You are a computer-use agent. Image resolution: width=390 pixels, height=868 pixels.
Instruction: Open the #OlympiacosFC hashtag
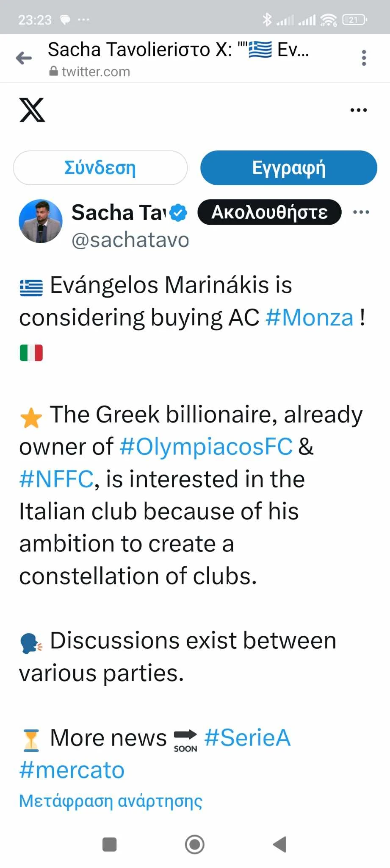pos(206,447)
